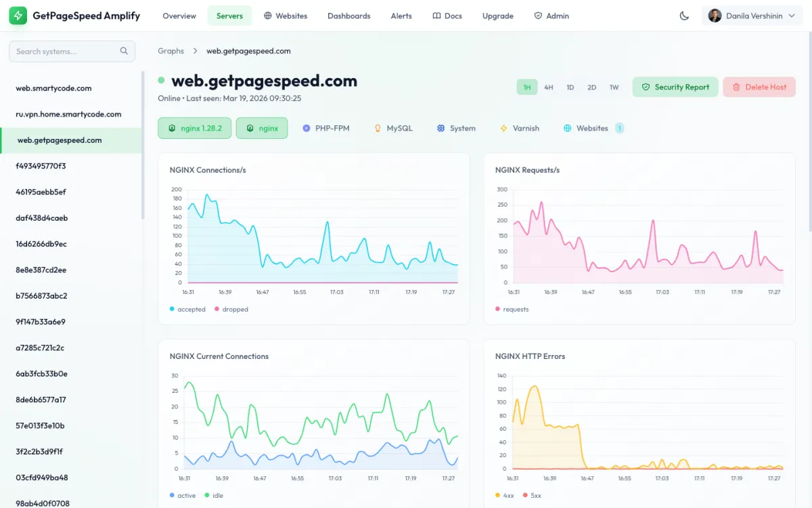Image resolution: width=812 pixels, height=508 pixels.
Task: Click the GetPageSpeed Amplify logo icon
Action: pyautogui.click(x=18, y=16)
